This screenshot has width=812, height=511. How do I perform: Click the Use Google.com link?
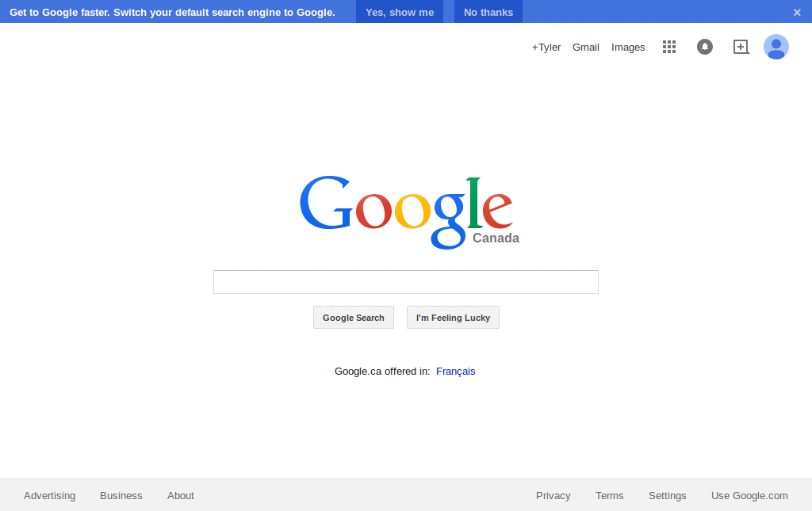749,495
